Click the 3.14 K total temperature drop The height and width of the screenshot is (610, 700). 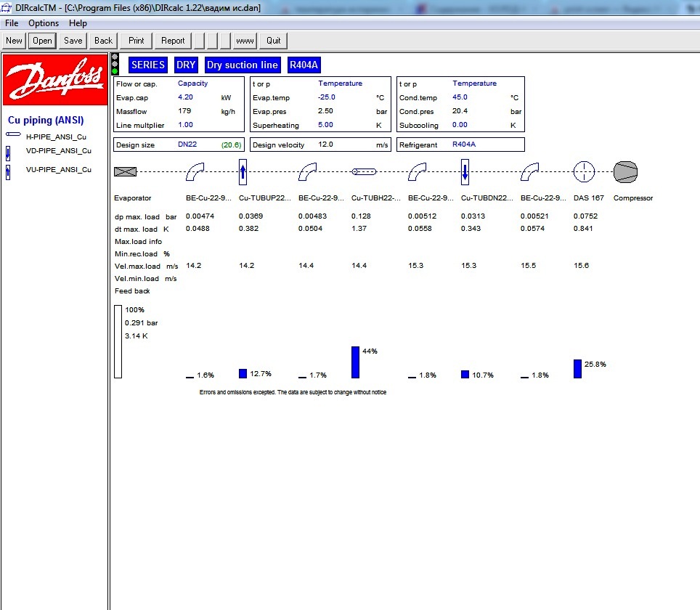pos(137,335)
